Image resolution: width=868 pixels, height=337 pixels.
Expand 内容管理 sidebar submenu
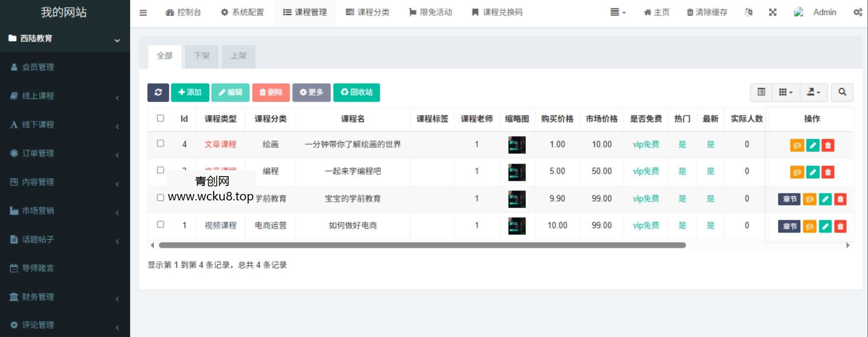point(65,182)
